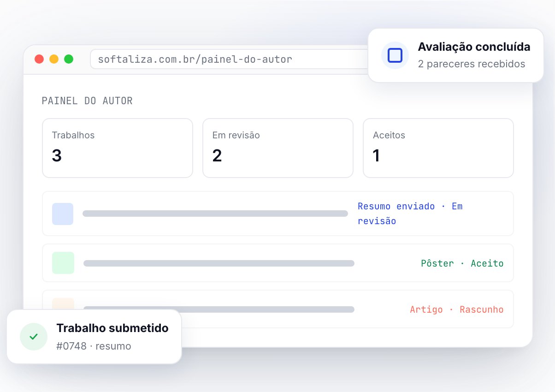Click the number 2 under Em revisão

[217, 156]
